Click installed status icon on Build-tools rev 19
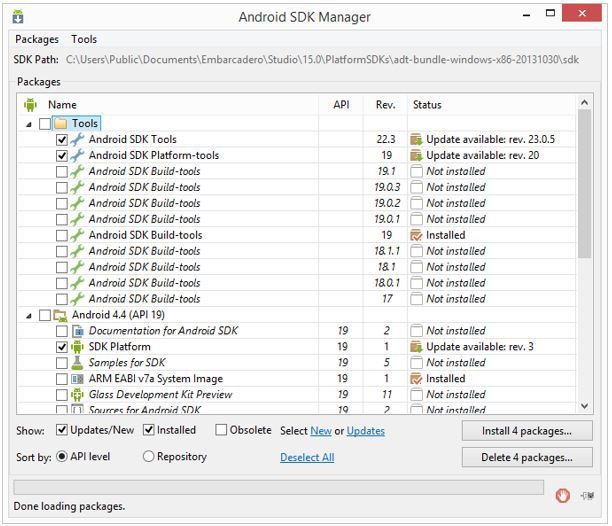Image resolution: width=612 pixels, height=526 pixels. [x=416, y=235]
